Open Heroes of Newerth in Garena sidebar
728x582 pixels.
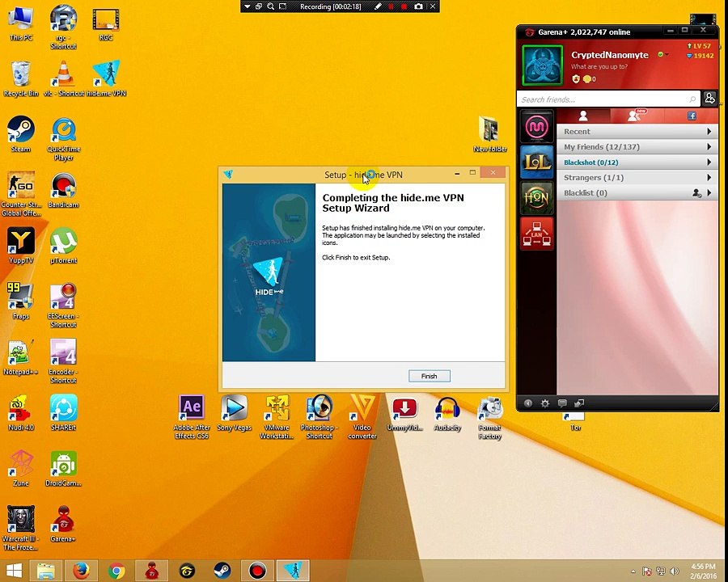(x=537, y=198)
